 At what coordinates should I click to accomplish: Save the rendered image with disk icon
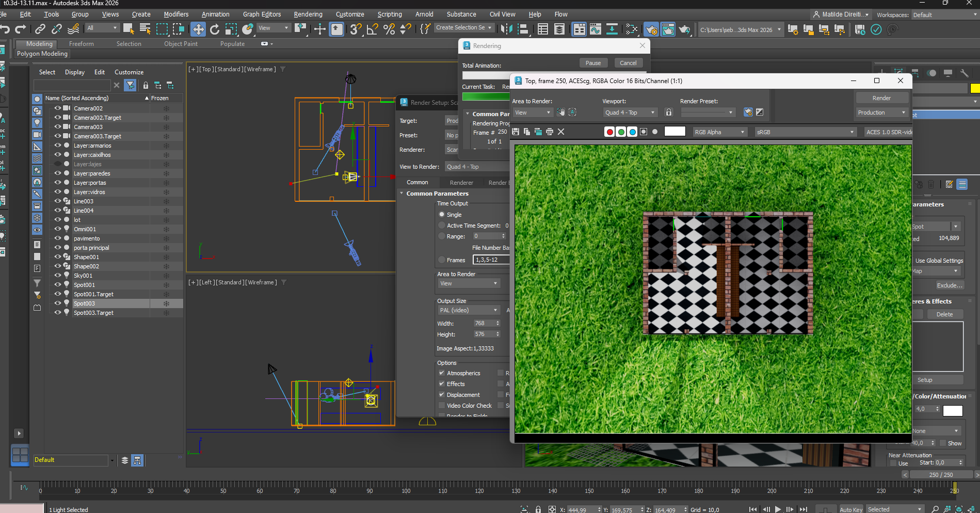tap(516, 132)
